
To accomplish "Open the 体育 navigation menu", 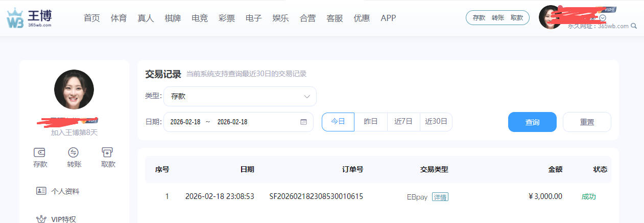I will [118, 18].
